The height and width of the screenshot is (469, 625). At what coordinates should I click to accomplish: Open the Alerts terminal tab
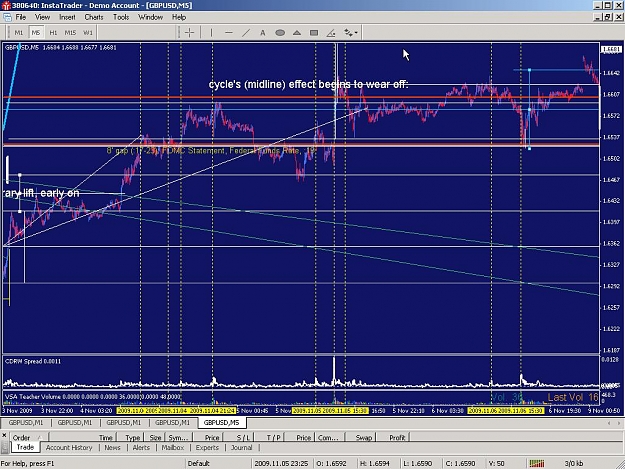(141, 447)
